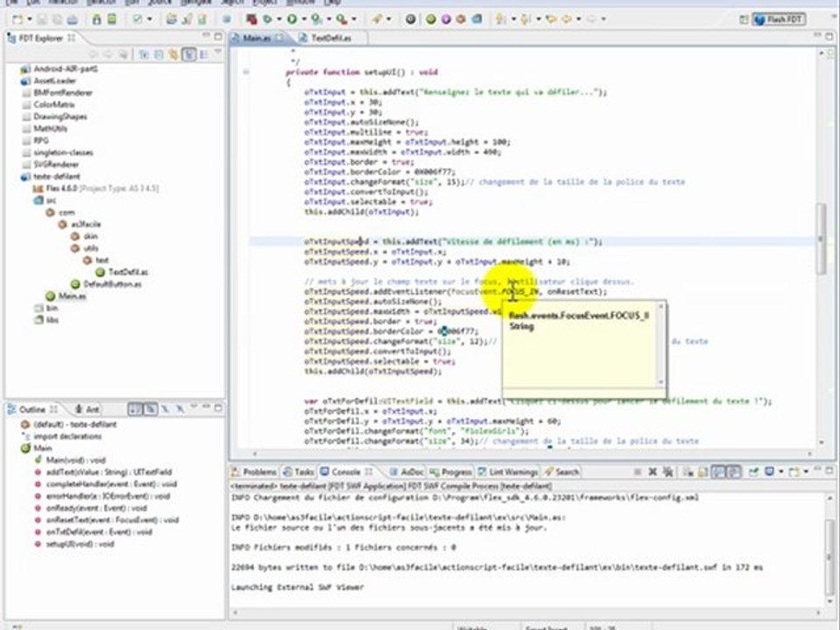
Task: Open the Flex 4.6.0 SDK node
Action: click(61, 188)
